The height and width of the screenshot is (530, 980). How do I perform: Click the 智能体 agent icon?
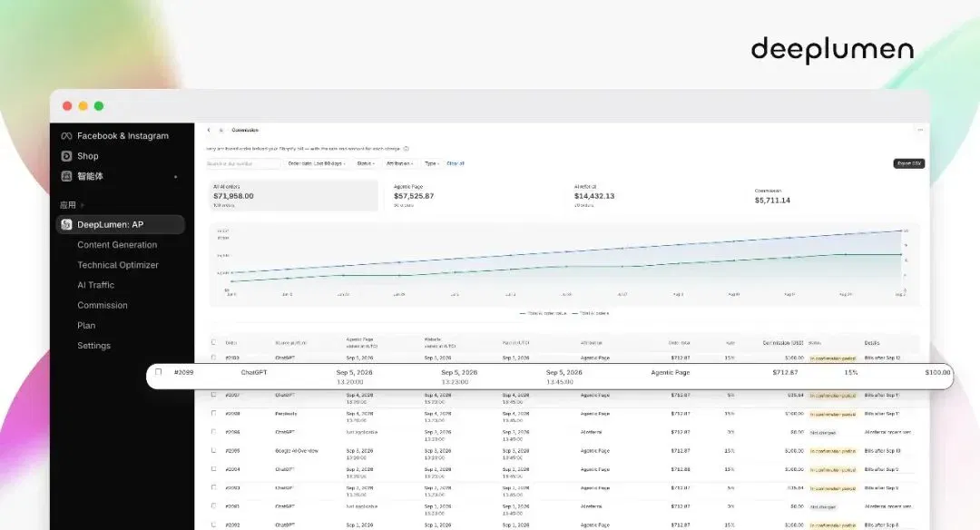click(x=66, y=176)
